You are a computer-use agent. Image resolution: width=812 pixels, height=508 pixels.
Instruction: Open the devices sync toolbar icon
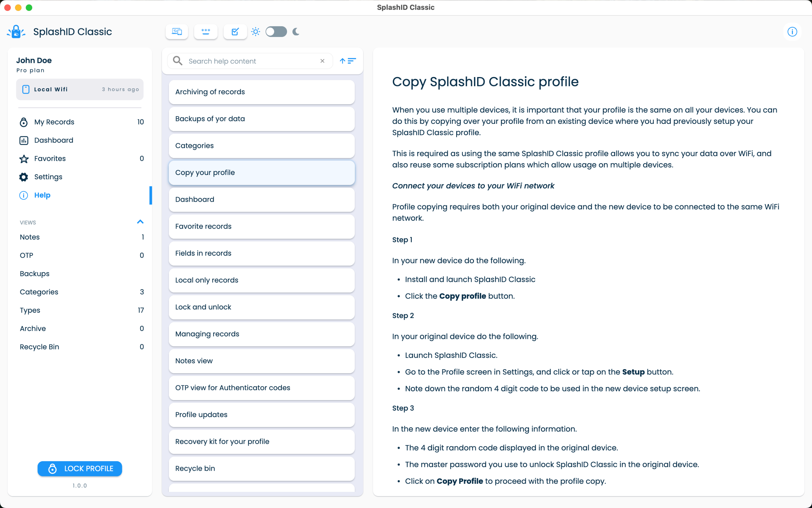coord(177,32)
